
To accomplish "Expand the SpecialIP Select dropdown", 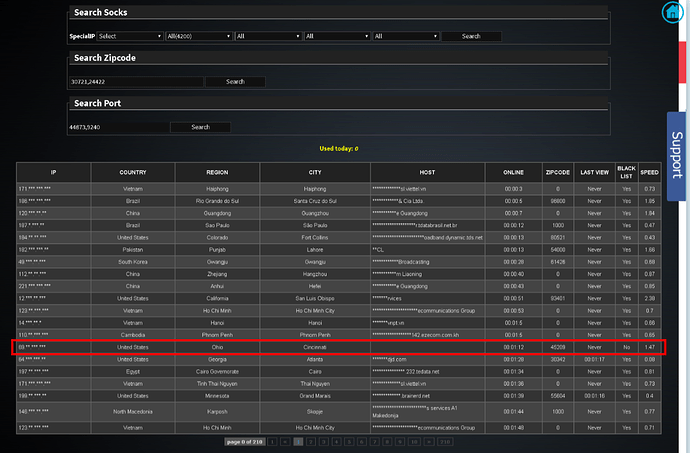I will tap(130, 36).
